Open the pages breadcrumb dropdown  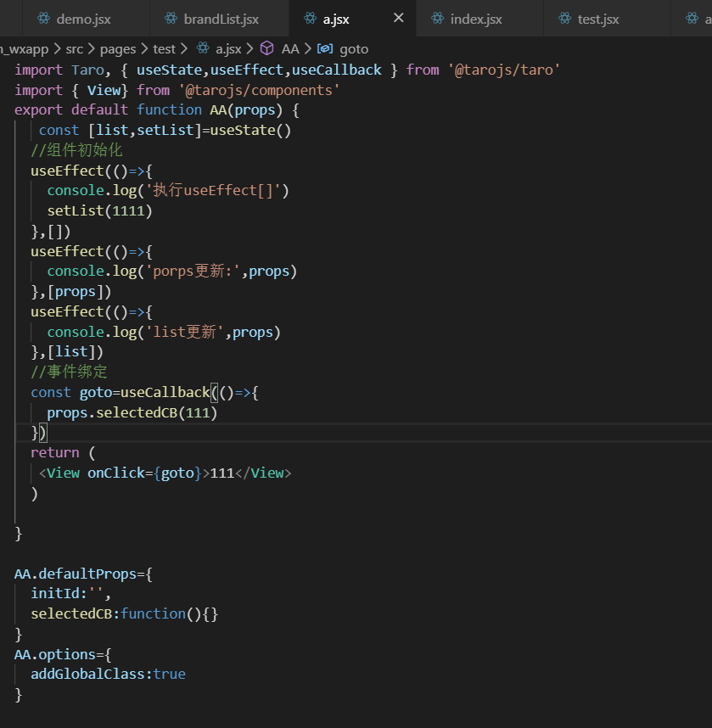tap(118, 48)
